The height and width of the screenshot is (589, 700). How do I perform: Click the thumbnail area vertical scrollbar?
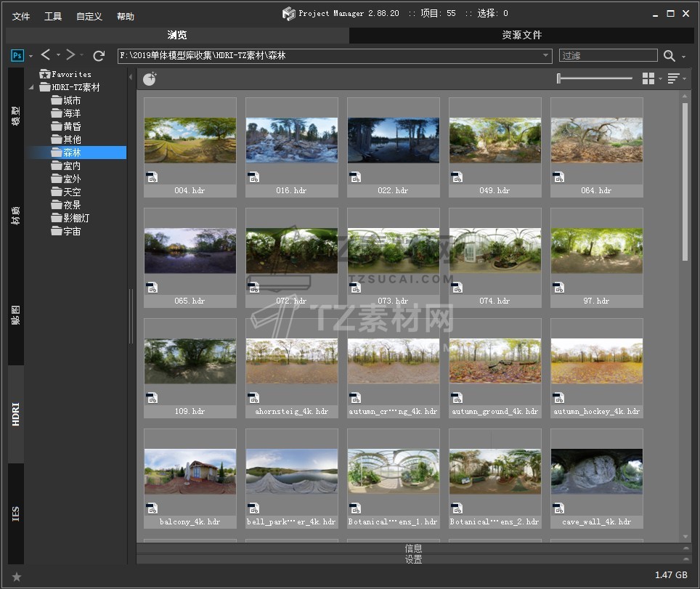[x=685, y=182]
